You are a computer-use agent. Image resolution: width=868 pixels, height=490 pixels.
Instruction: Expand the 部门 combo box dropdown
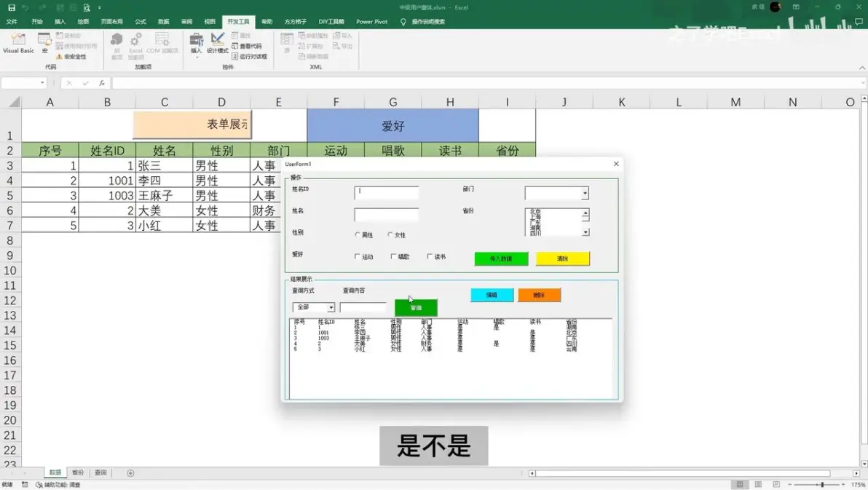tap(585, 194)
